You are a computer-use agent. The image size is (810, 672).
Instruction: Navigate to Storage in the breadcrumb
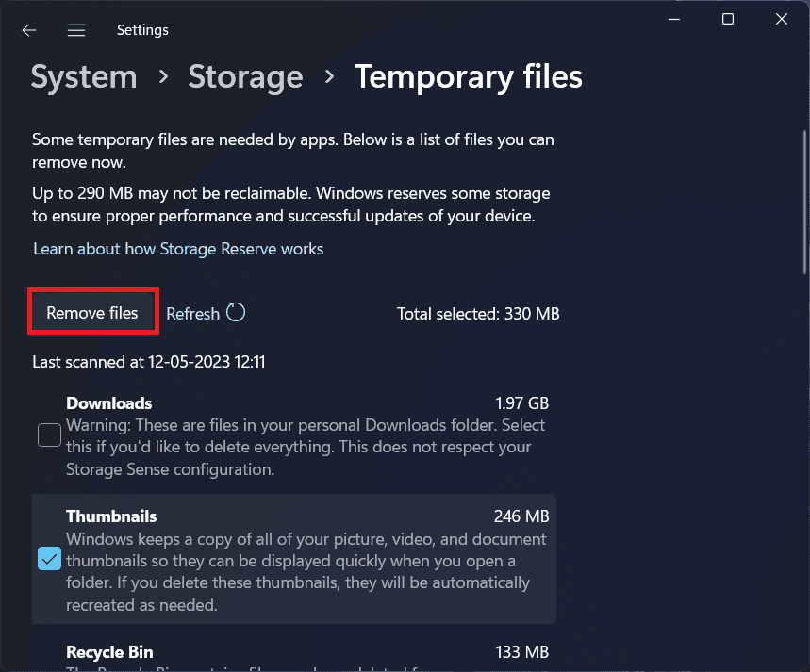point(245,77)
